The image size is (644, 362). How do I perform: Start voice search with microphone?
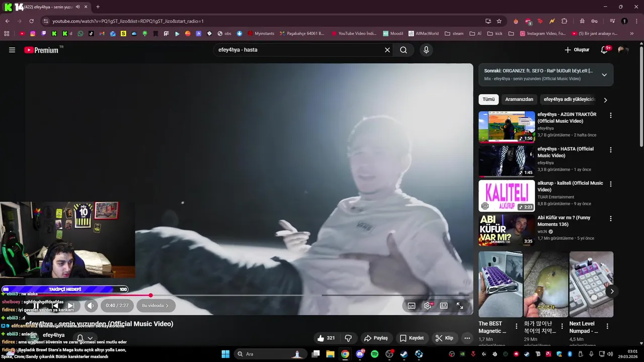point(426,50)
